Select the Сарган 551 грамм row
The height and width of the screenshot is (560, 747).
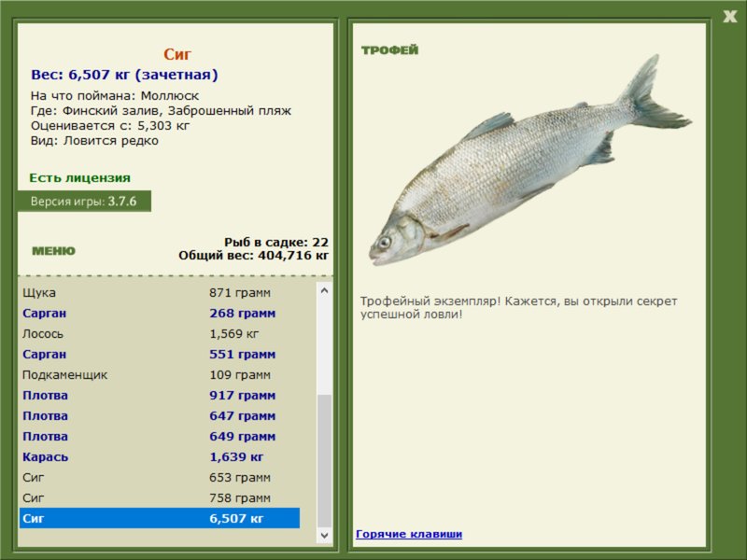(x=160, y=354)
